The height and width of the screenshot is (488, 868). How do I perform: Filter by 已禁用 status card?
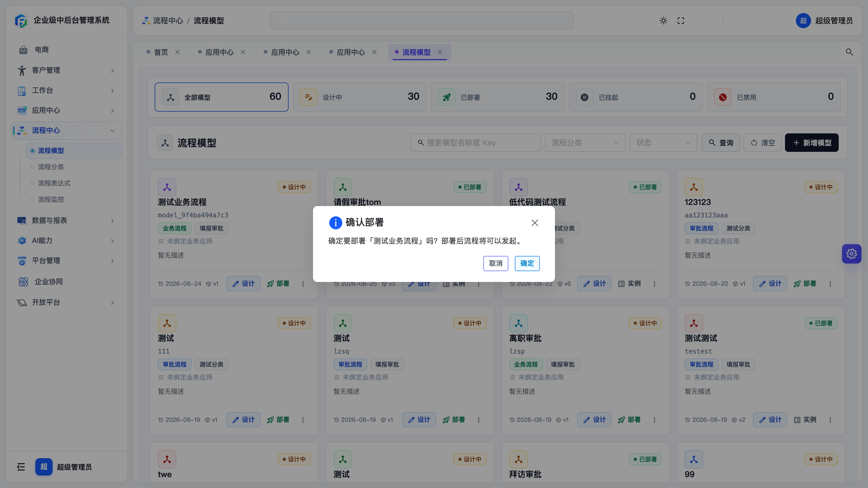(x=774, y=97)
